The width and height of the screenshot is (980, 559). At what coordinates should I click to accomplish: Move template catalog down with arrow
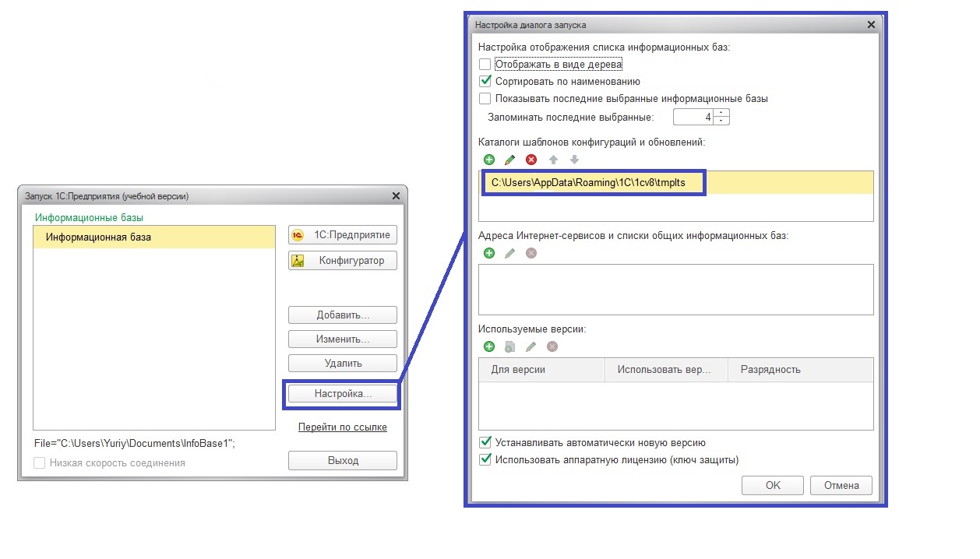point(574,160)
